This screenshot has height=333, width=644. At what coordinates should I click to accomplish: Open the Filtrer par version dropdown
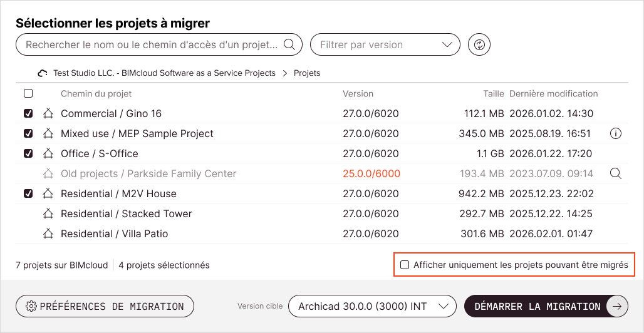point(385,44)
